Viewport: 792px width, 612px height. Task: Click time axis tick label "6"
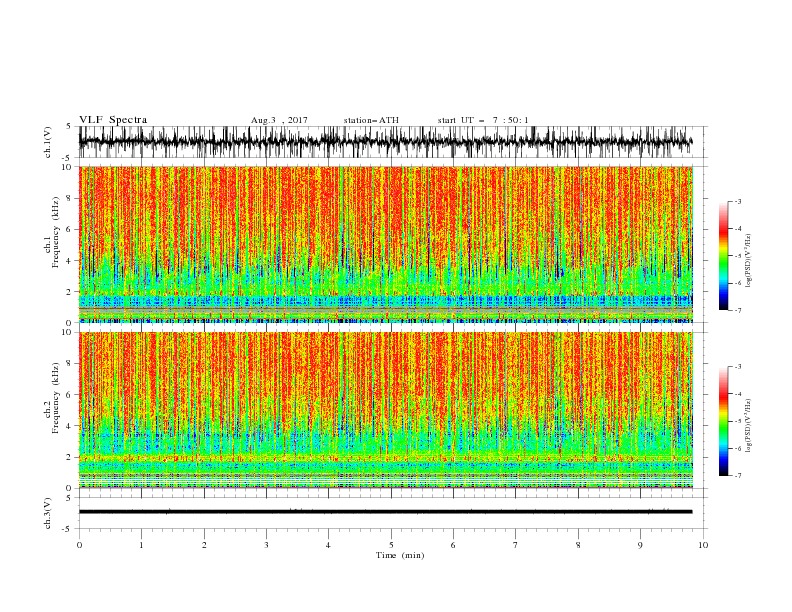453,545
